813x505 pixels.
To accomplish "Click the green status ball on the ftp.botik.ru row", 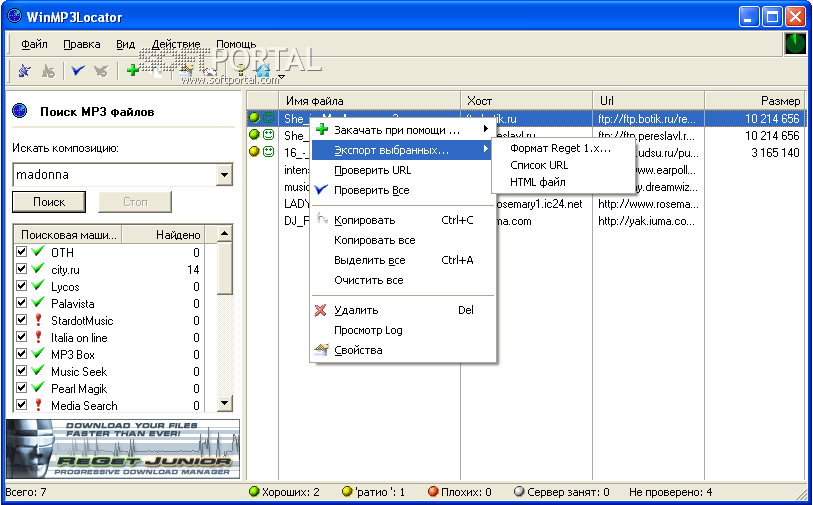I will (x=254, y=118).
